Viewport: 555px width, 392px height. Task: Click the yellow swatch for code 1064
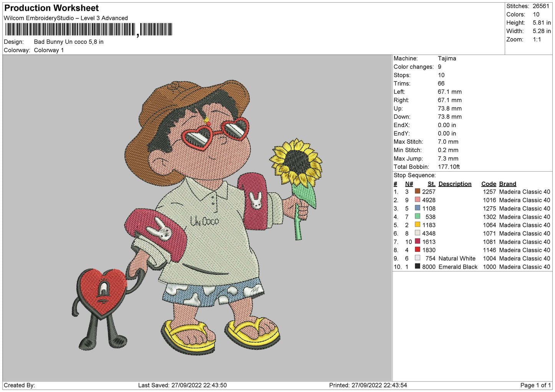[x=417, y=225]
